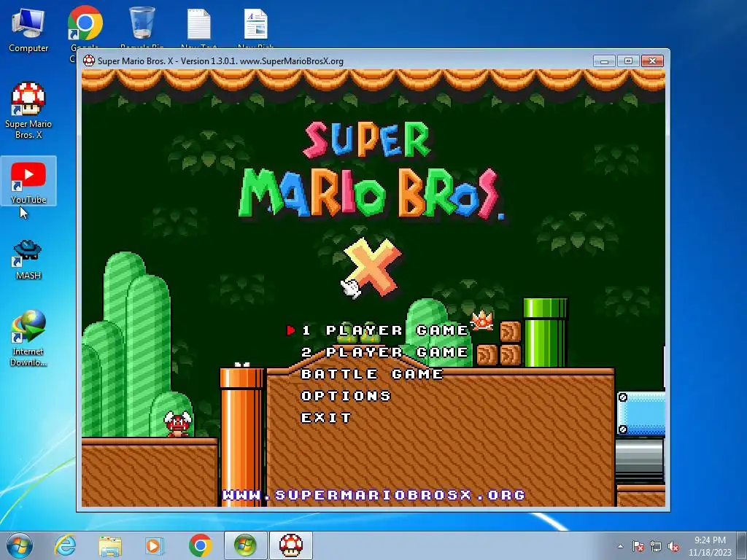The height and width of the screenshot is (560, 747).
Task: Click the Super Mario Bros. X taskbar button
Action: tap(291, 545)
